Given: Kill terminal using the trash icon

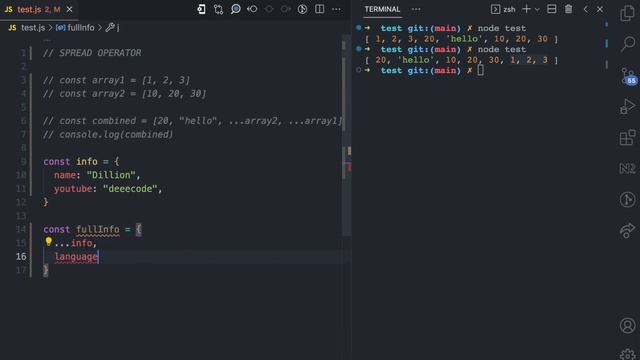Looking at the screenshot, I should pos(568,9).
